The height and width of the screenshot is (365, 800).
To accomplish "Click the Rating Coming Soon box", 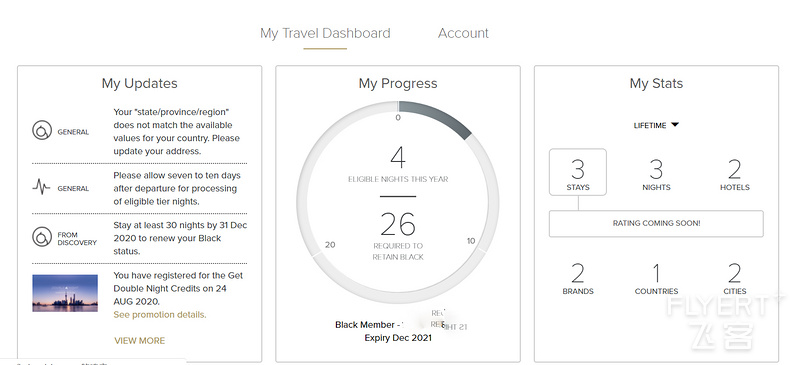I will 656,223.
